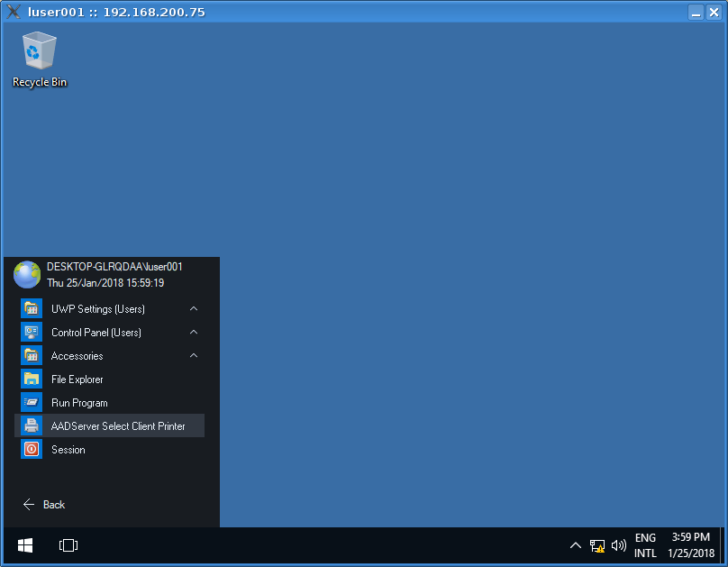The width and height of the screenshot is (728, 567).
Task: Click the red Session power icon
Action: tap(32, 450)
